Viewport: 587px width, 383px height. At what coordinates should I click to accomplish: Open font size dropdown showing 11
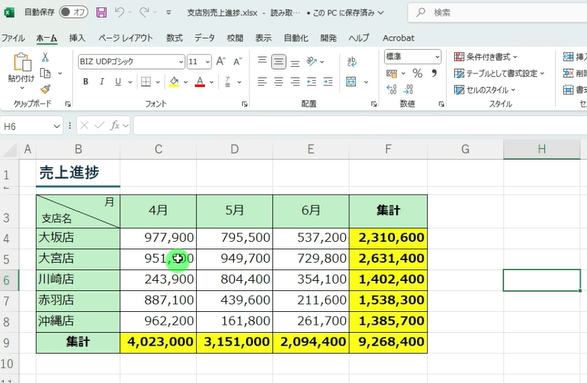(x=208, y=62)
